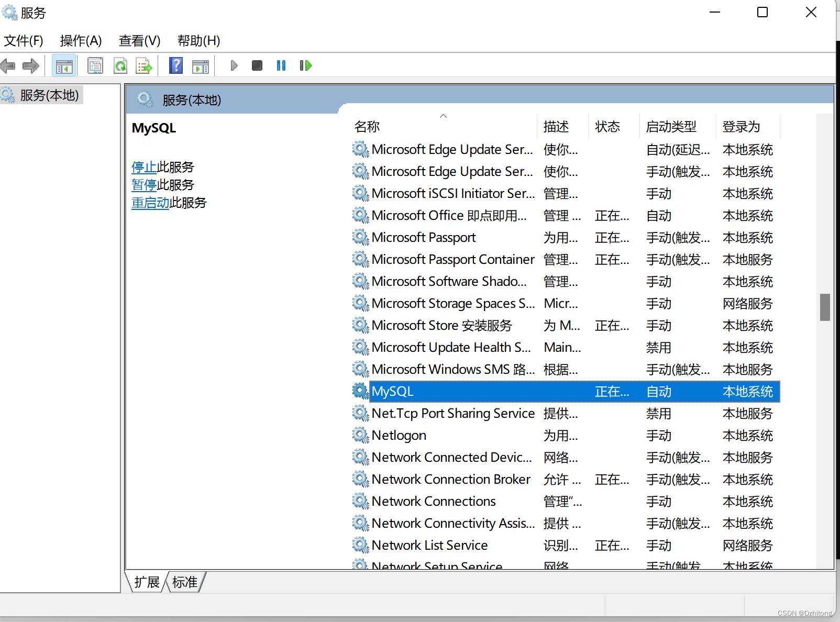
Task: Click gear icon of Microsoft Store 安装服务
Action: (x=360, y=325)
